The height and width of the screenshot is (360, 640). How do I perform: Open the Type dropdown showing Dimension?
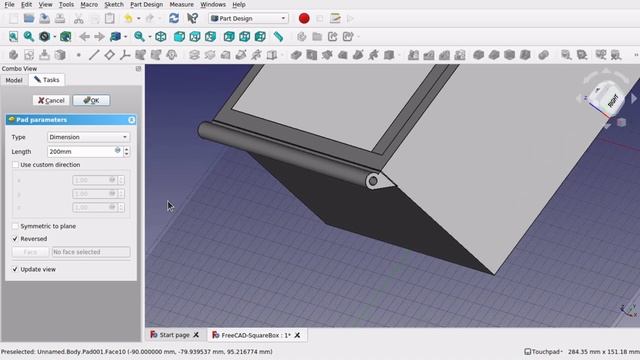point(88,137)
